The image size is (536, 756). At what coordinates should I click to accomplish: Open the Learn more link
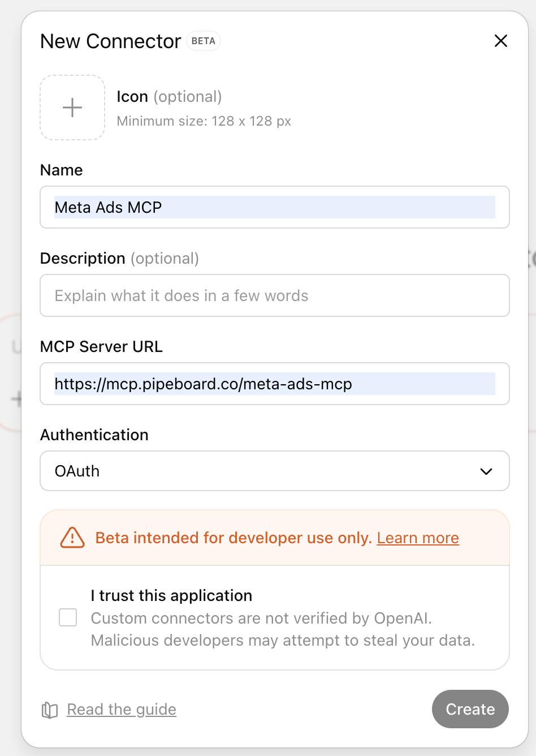(x=418, y=538)
